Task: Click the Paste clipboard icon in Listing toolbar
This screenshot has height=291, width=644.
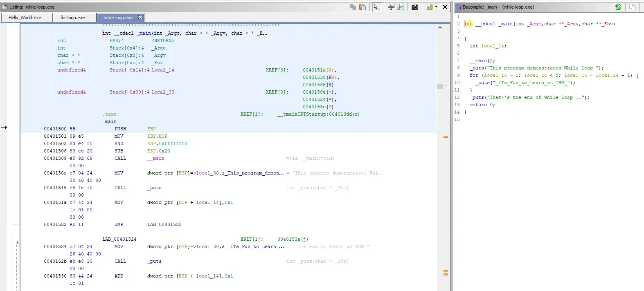Action: 363,7
